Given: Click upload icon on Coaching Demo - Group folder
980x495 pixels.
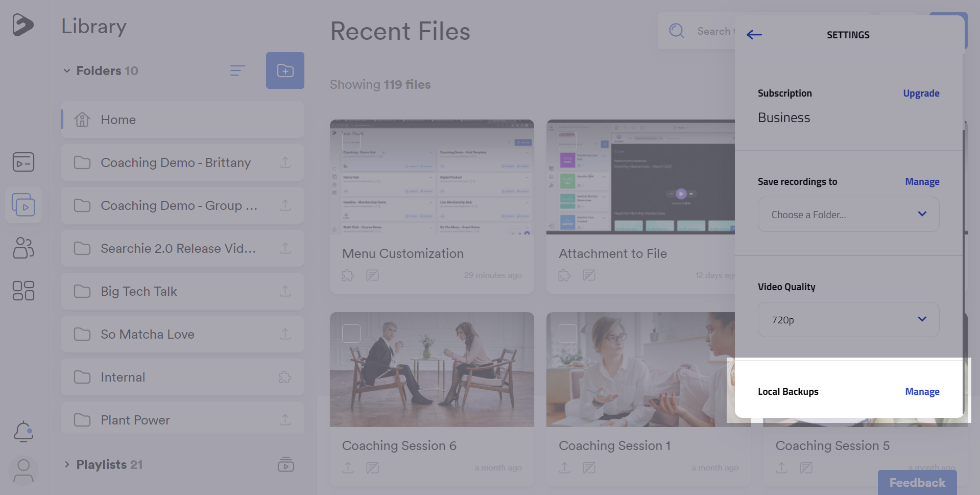Looking at the screenshot, I should (285, 205).
